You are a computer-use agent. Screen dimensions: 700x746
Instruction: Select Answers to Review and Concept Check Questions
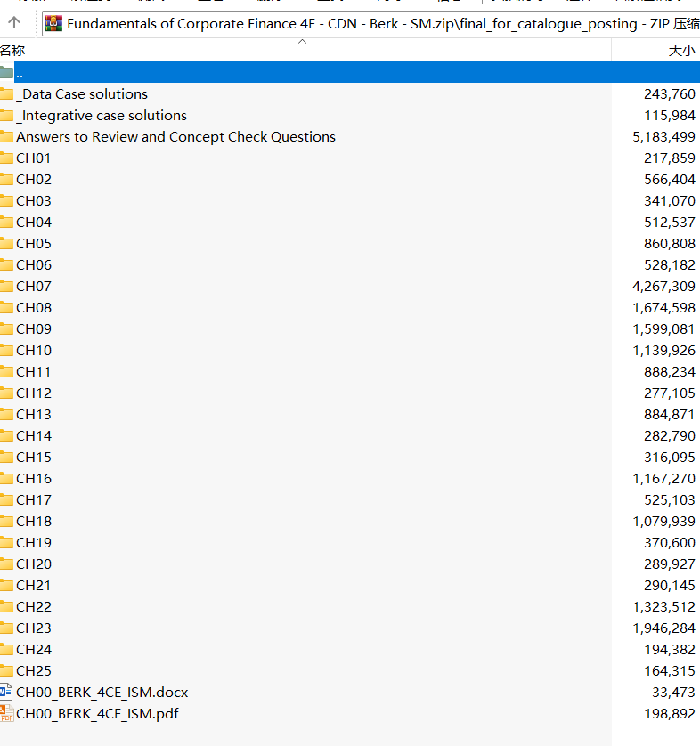tap(175, 137)
